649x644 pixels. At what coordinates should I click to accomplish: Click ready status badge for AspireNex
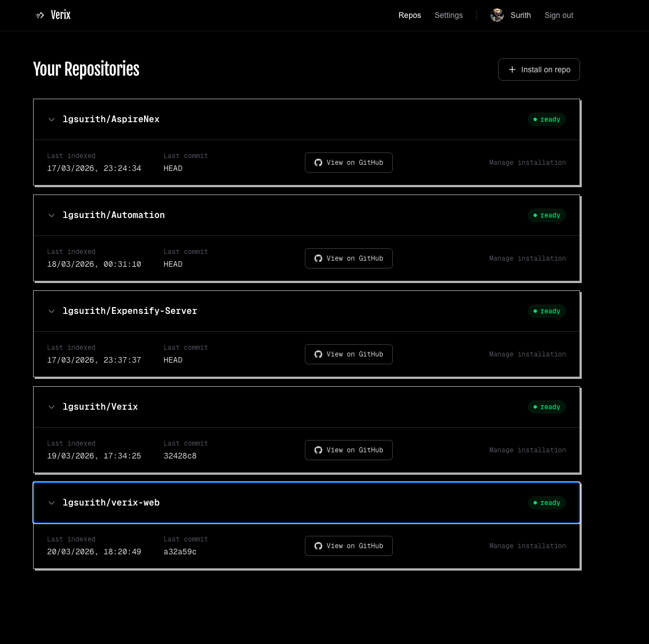[x=546, y=119]
